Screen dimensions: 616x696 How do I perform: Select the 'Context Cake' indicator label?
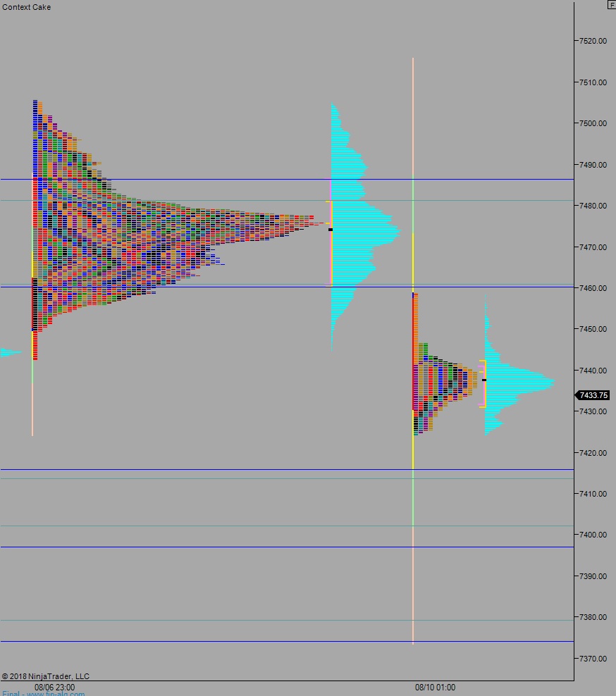(27, 7)
